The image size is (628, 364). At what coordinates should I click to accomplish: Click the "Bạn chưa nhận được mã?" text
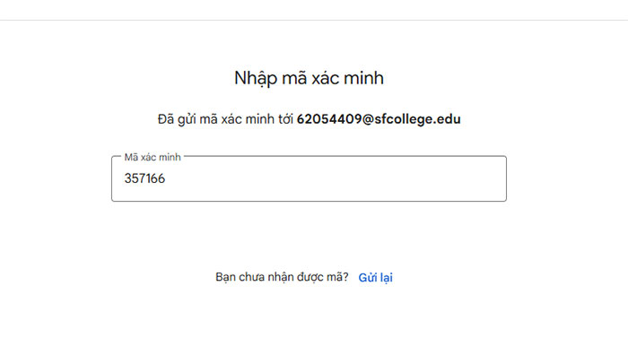click(x=282, y=278)
